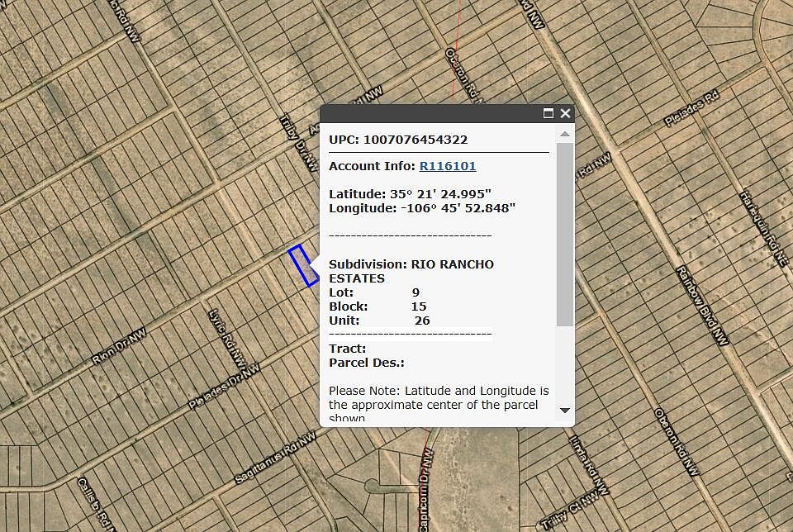Select the blue highlighted parcel outline
The height and width of the screenshot is (532, 793).
[x=303, y=266]
